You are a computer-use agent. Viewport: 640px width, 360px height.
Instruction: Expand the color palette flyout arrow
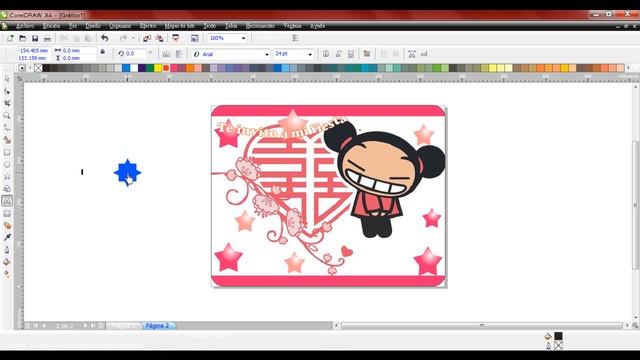(628, 68)
